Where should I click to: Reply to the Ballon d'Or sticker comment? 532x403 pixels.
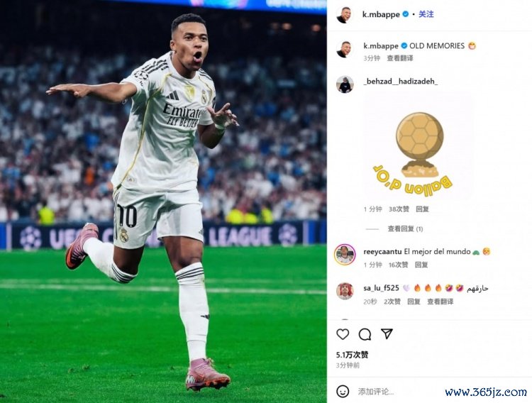[x=423, y=209]
